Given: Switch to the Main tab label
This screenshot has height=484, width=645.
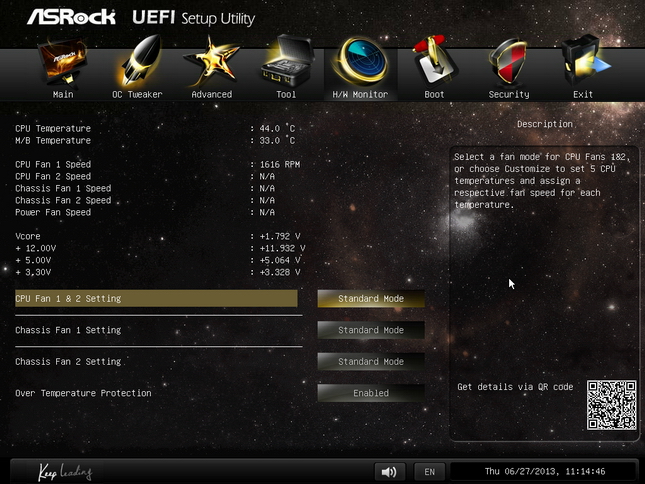Looking at the screenshot, I should click(x=63, y=95).
